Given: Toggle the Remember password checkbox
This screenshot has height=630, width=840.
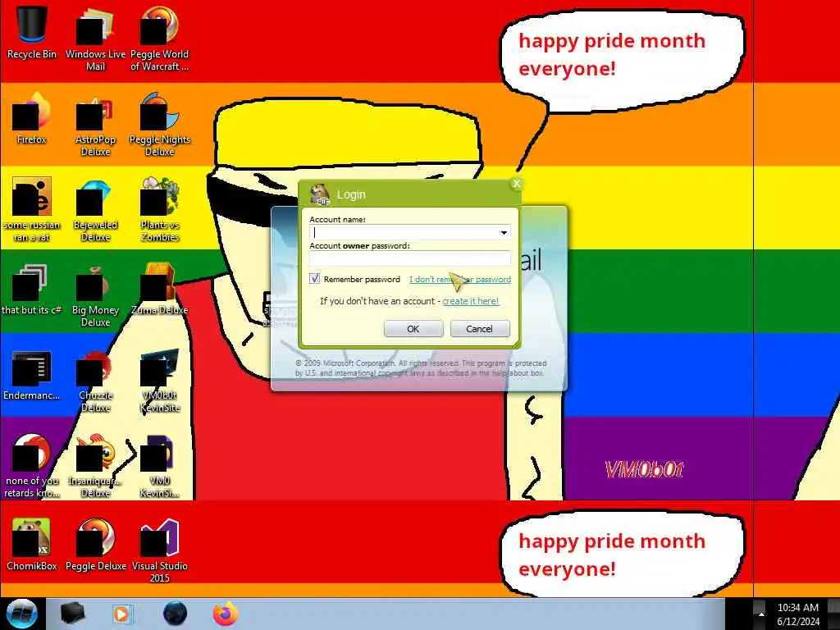Looking at the screenshot, I should [x=314, y=279].
